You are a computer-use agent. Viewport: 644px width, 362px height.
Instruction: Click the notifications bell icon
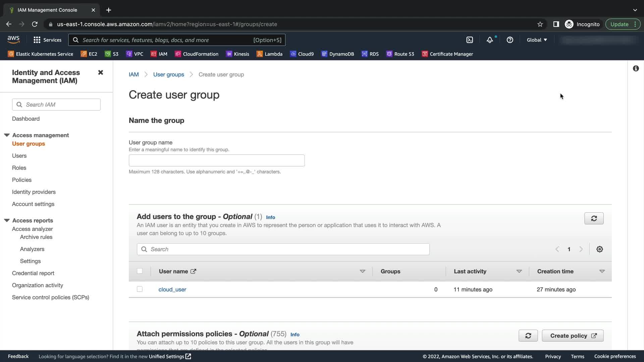[x=490, y=40]
